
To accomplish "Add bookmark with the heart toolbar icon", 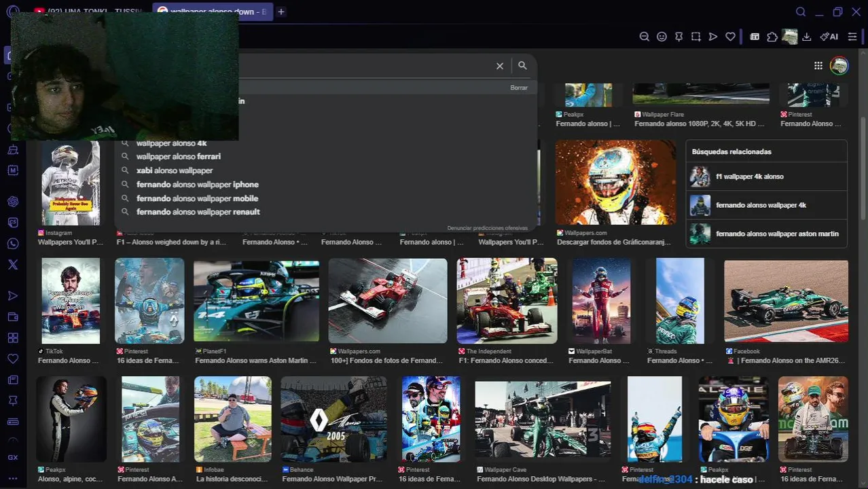I will [x=730, y=37].
